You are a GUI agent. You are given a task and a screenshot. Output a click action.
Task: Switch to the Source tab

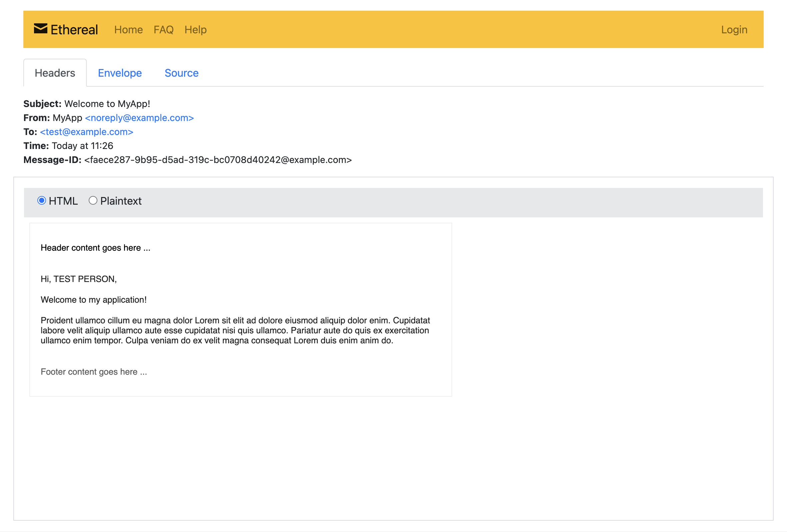click(x=181, y=72)
